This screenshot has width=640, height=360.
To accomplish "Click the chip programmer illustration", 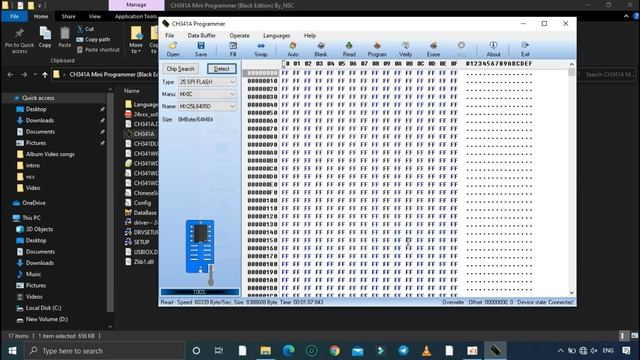I will click(200, 252).
